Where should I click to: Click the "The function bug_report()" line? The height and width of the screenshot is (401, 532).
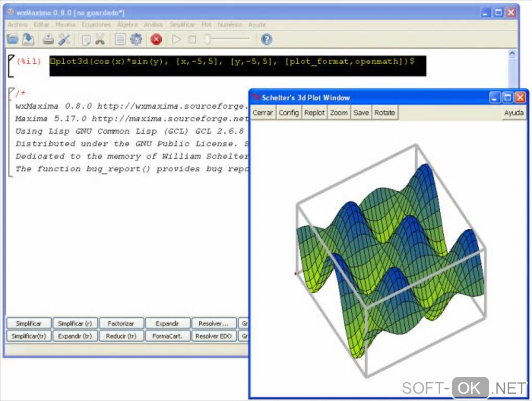(x=131, y=169)
